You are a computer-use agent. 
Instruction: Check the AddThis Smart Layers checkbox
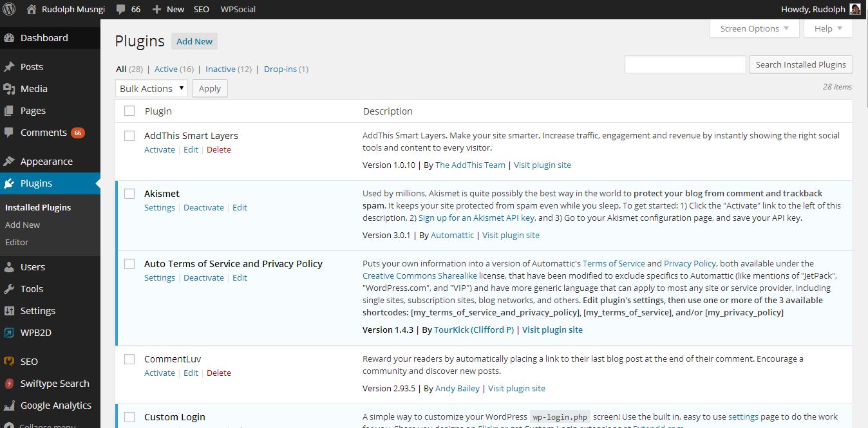pyautogui.click(x=129, y=136)
